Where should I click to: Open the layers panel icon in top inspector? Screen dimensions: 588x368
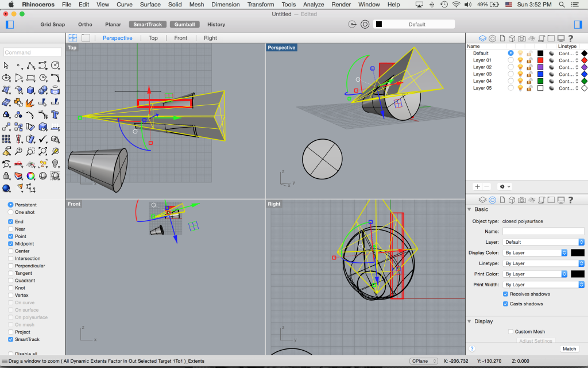pos(482,39)
